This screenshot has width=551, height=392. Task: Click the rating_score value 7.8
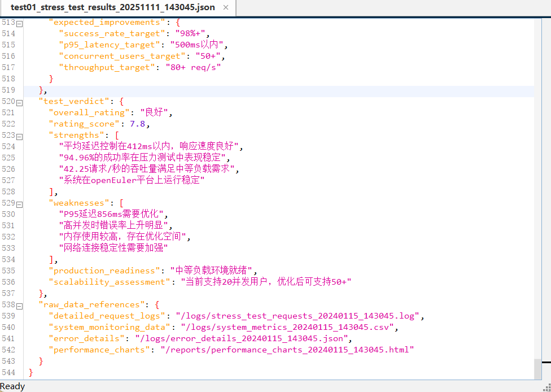coord(137,124)
